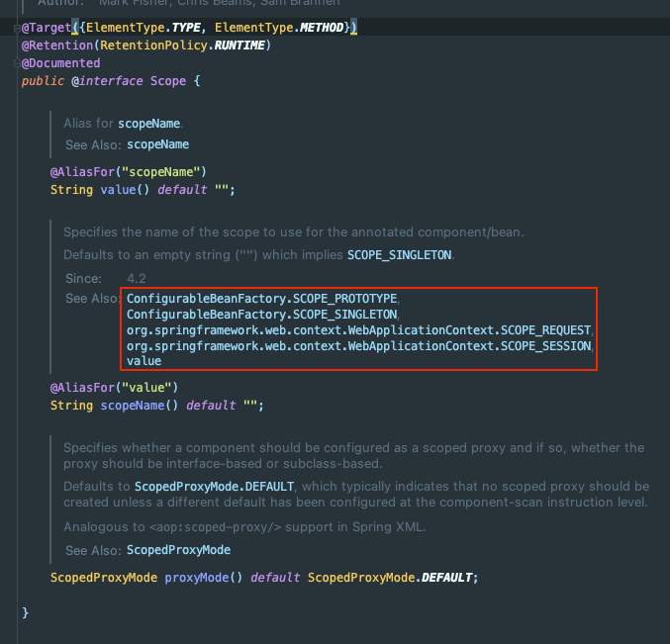The image size is (670, 644).
Task: Click the proxyMode() method name
Action: click(x=197, y=578)
